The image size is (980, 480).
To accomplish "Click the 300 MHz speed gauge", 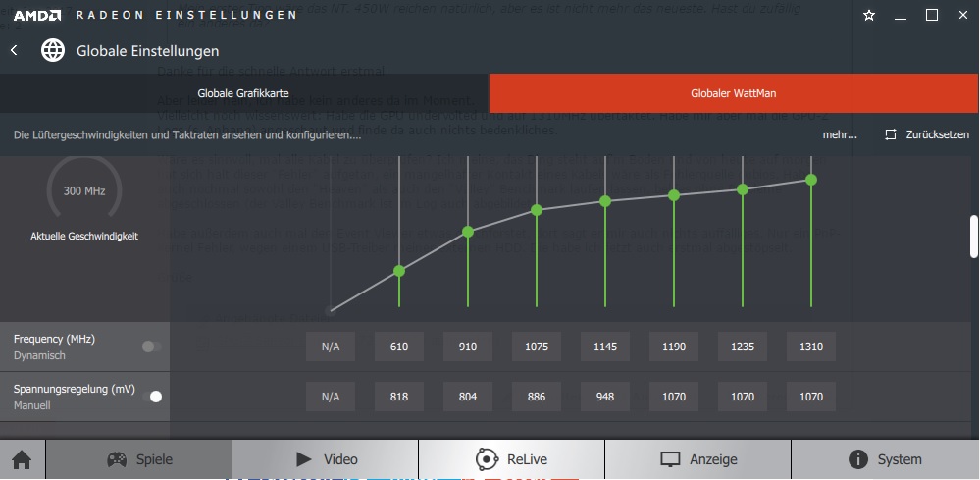I will tap(84, 187).
